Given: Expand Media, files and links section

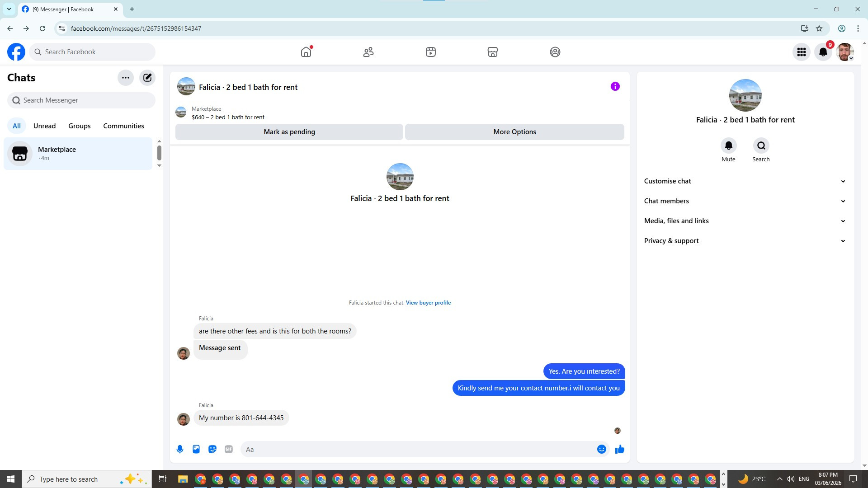Looking at the screenshot, I should (745, 221).
